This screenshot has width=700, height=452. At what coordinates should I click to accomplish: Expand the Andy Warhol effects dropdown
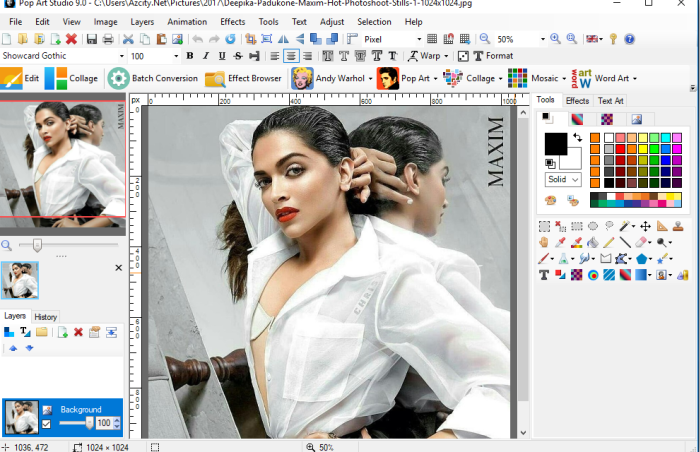pyautogui.click(x=371, y=79)
